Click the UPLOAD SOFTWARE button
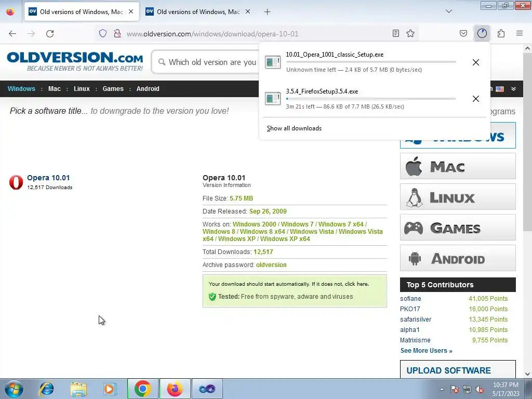This screenshot has height=399, width=532. pos(458,369)
